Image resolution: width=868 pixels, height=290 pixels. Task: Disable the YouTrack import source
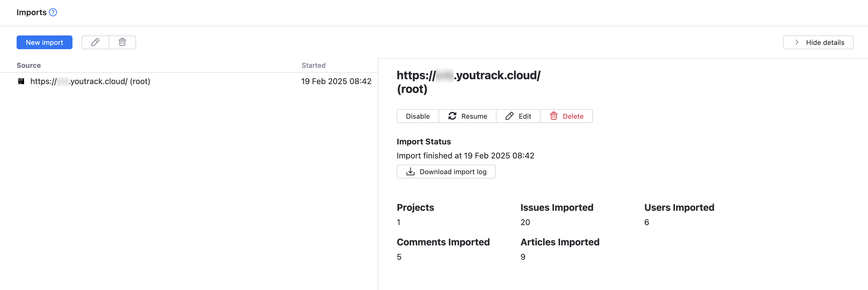(x=417, y=116)
